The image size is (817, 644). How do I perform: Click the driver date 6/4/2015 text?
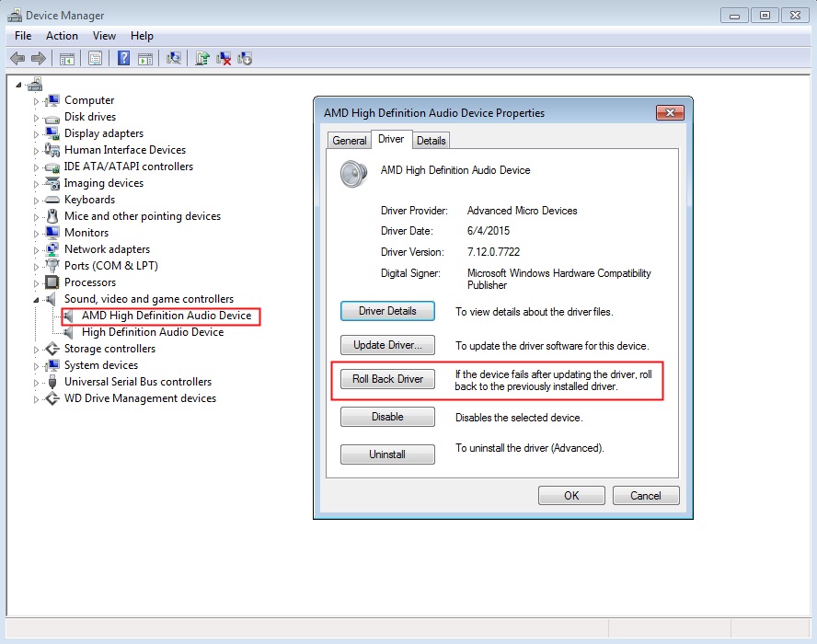(489, 231)
